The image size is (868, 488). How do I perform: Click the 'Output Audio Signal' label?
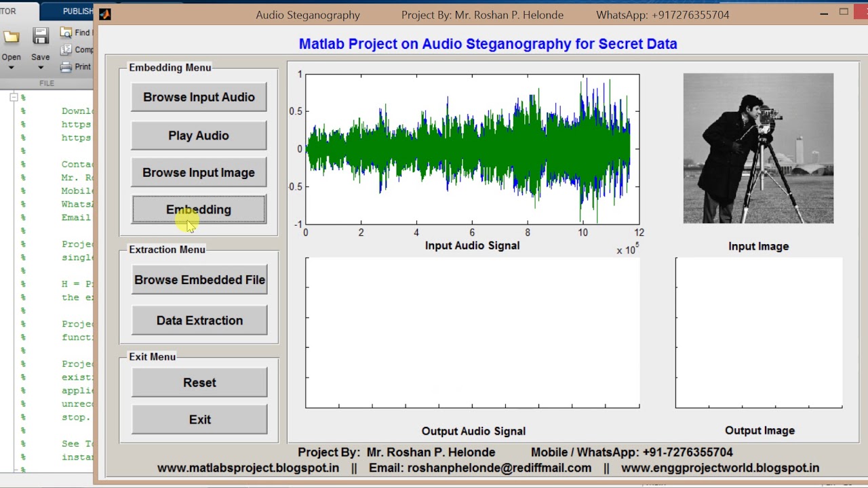point(473,431)
